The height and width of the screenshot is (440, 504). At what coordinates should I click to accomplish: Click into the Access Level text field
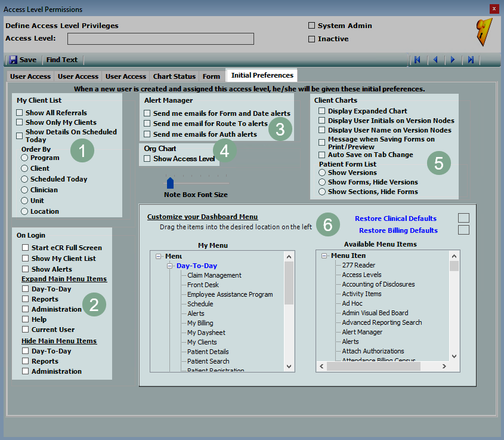[x=160, y=39]
